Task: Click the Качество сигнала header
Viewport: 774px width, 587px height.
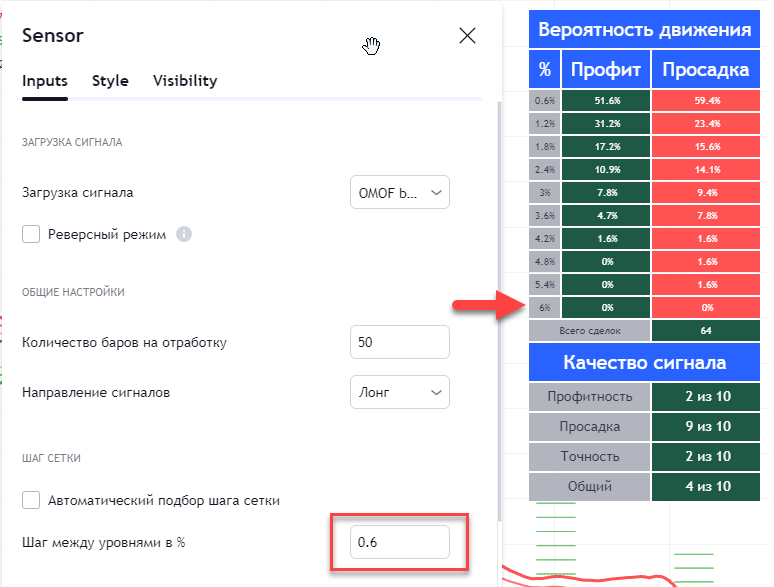Action: [x=644, y=362]
